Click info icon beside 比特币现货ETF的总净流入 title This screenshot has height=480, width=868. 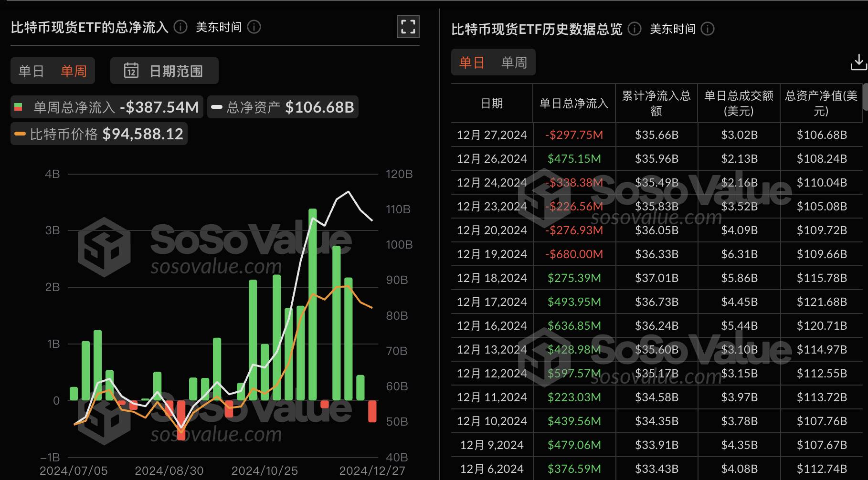tap(180, 27)
